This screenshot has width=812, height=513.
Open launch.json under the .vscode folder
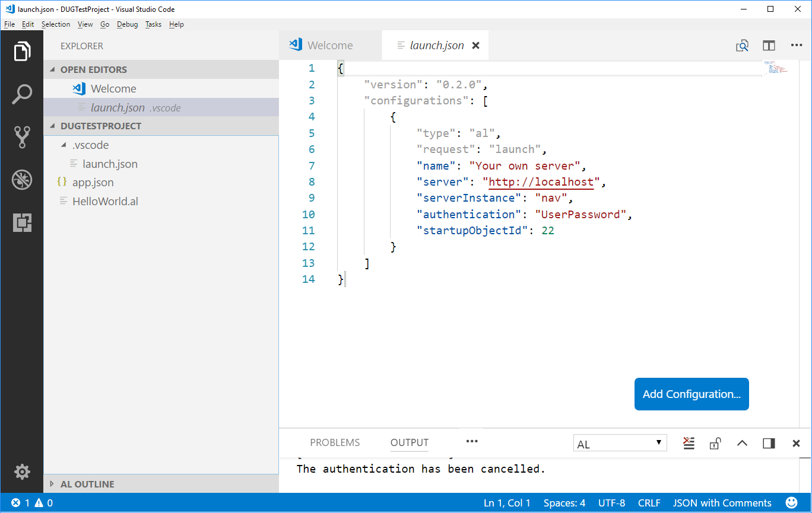tap(161, 164)
